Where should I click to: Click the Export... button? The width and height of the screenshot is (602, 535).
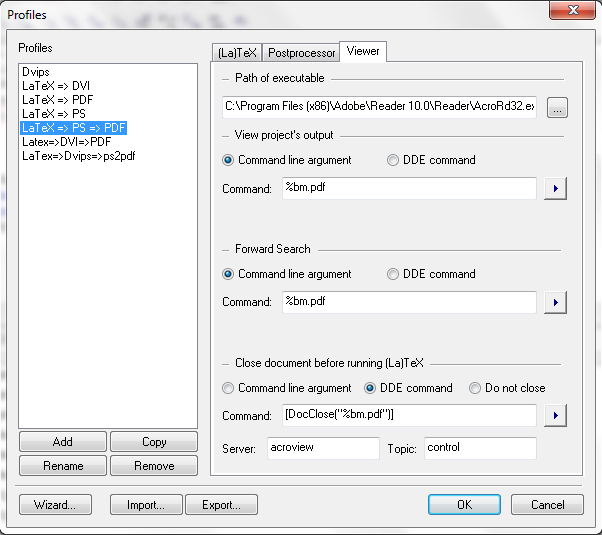[x=222, y=504]
